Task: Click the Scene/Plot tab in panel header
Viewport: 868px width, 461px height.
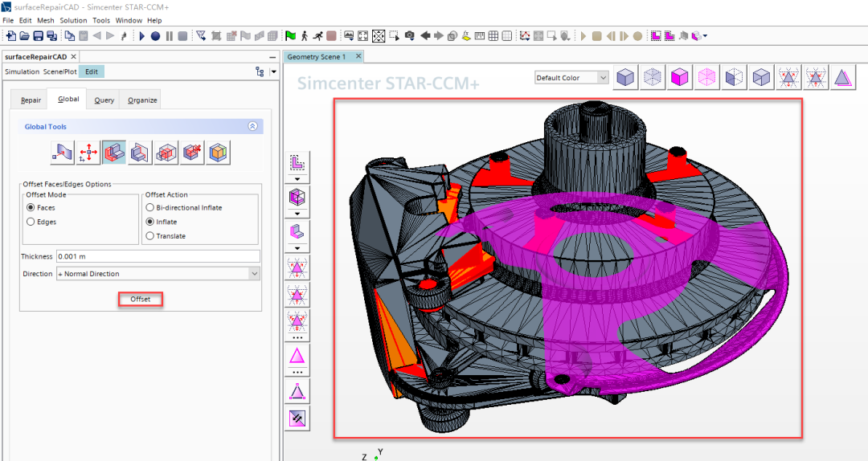Action: click(x=59, y=71)
